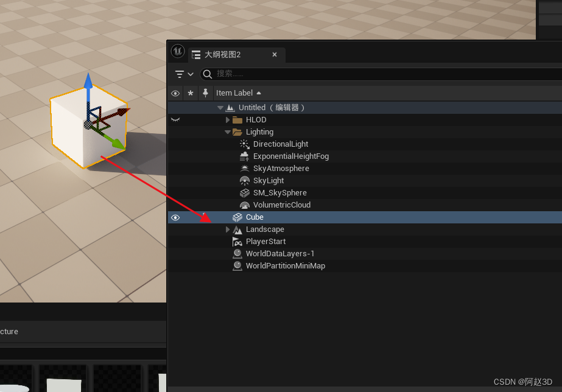This screenshot has height=392, width=562.
Task: Hide the Cube actor via eye icon
Action: (175, 217)
